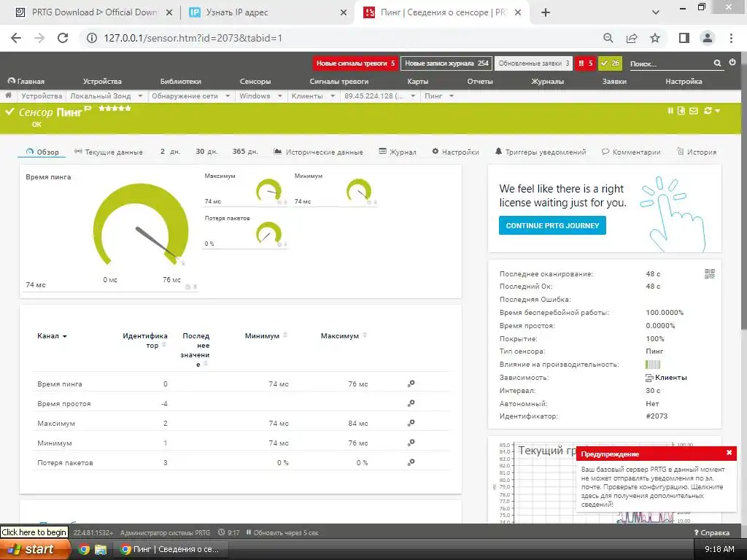Open the Сигналы тревоги menu
This screenshot has width=747, height=560.
[x=339, y=82]
